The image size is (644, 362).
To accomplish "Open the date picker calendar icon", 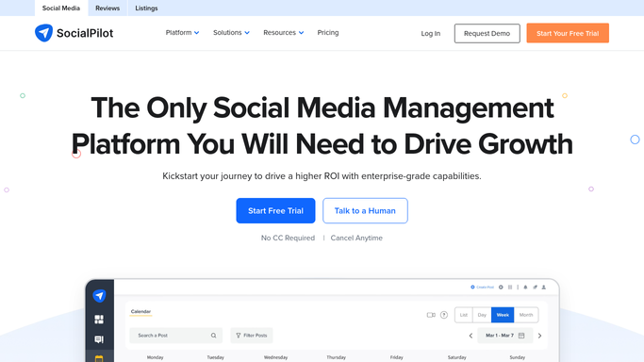I will (521, 336).
